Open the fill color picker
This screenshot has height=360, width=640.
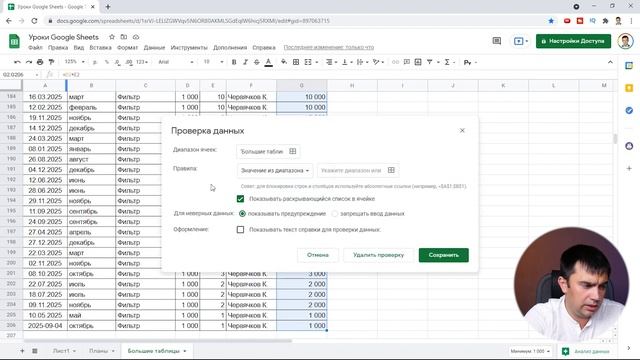point(284,62)
